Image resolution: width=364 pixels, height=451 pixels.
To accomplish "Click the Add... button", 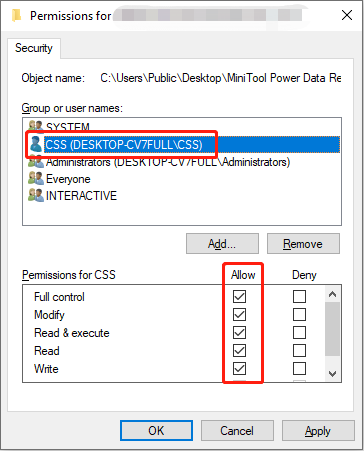I will (x=222, y=244).
